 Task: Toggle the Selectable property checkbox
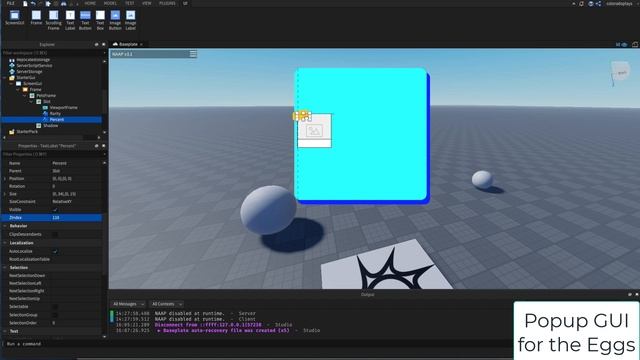(55, 307)
